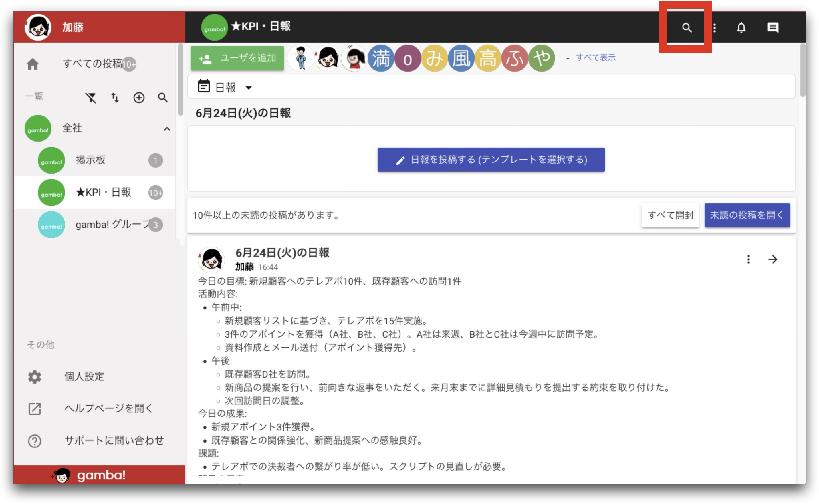Click the ヘルプページを開く external link icon
Image resolution: width=819 pixels, height=504 pixels.
coord(34,409)
